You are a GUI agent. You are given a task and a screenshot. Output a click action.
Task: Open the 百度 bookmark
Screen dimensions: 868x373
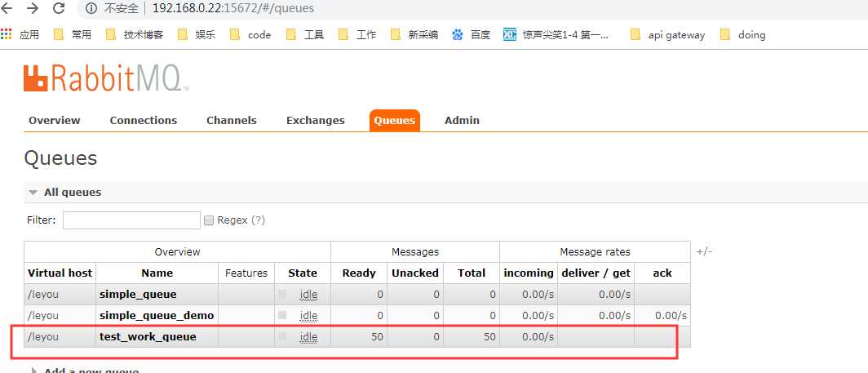(471, 35)
